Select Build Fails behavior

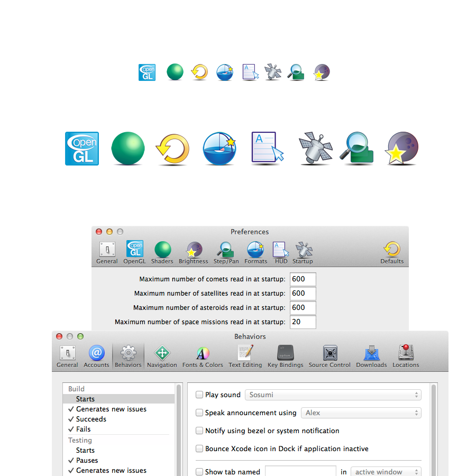118,429
